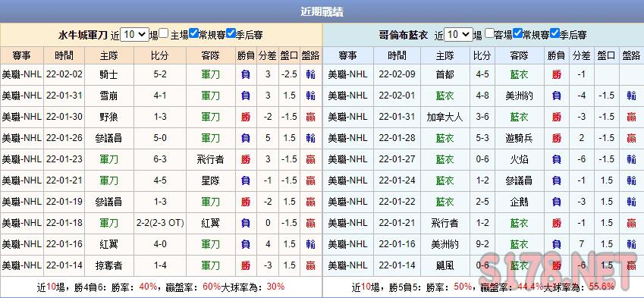Toggle 主場 checkbox for 水牛城軍刀
Image resolution: width=644 pixels, height=298 pixels.
click(164, 33)
